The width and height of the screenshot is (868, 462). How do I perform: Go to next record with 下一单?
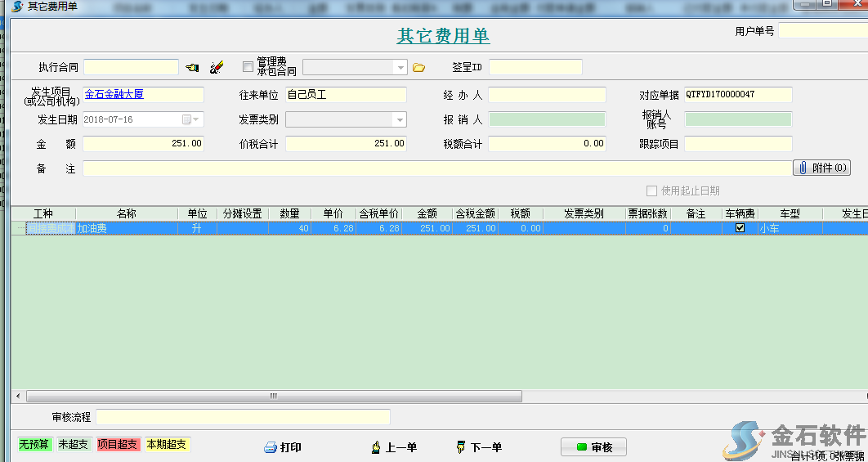pyautogui.click(x=479, y=447)
